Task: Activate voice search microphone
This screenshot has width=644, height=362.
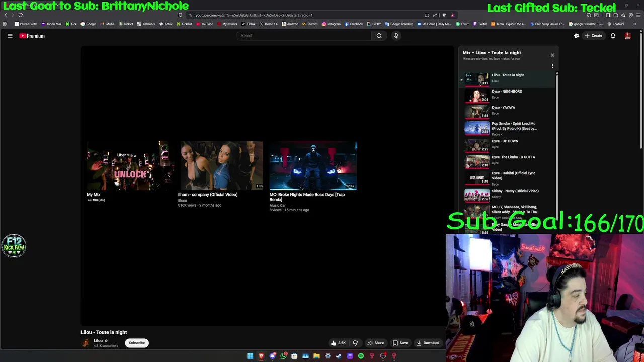Action: click(396, 36)
